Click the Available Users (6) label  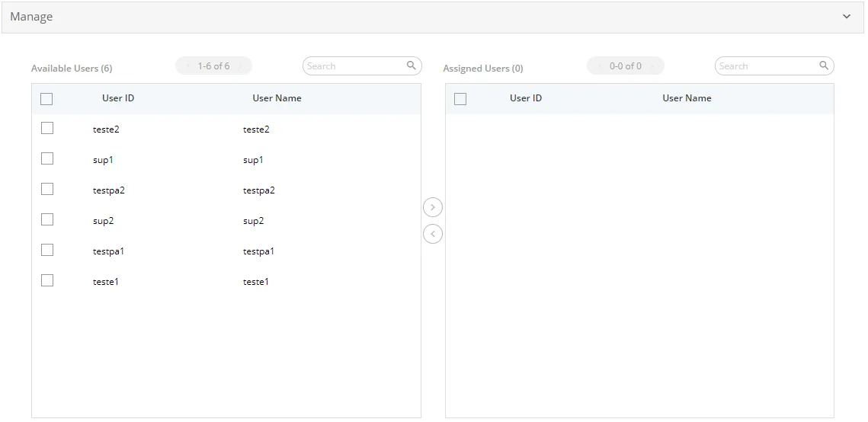pyautogui.click(x=72, y=69)
